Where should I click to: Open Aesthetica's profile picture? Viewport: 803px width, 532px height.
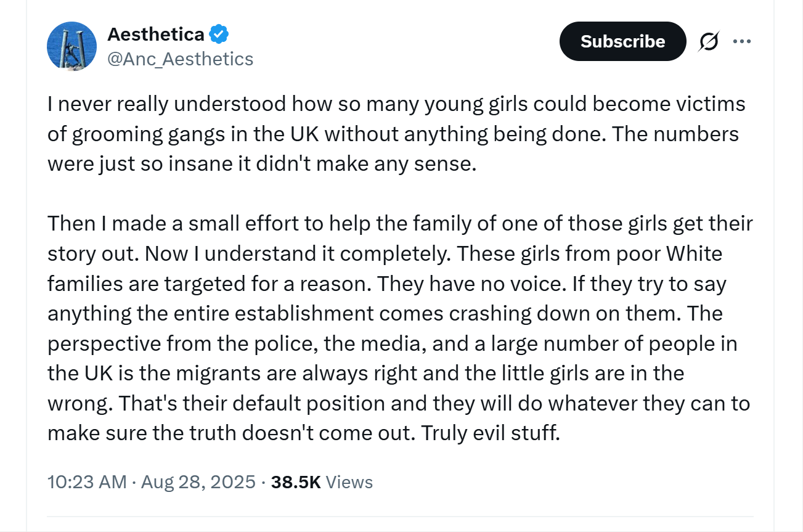pos(72,46)
